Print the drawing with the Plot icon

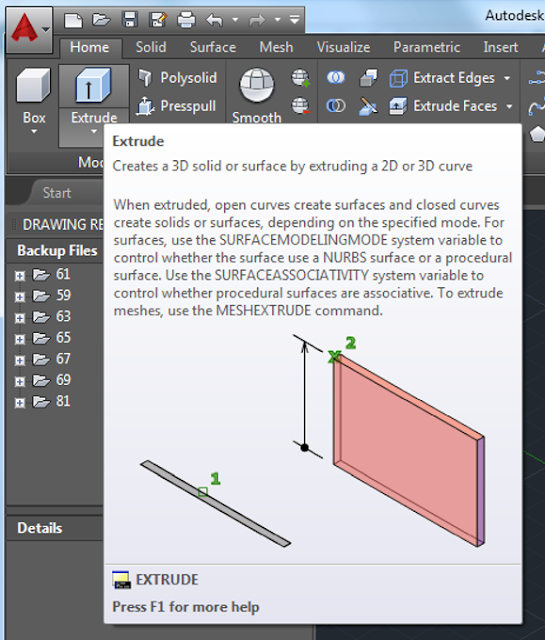[x=186, y=20]
